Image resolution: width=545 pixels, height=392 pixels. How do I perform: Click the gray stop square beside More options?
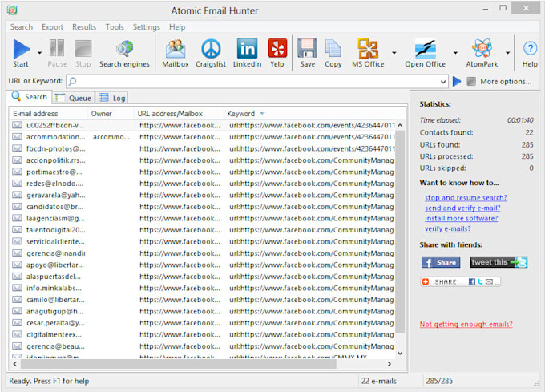(471, 81)
